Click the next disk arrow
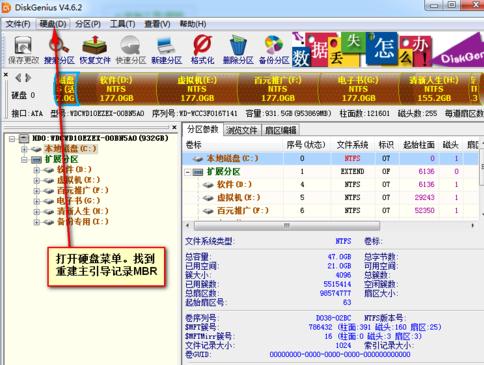484x365 pixels. (x=29, y=78)
